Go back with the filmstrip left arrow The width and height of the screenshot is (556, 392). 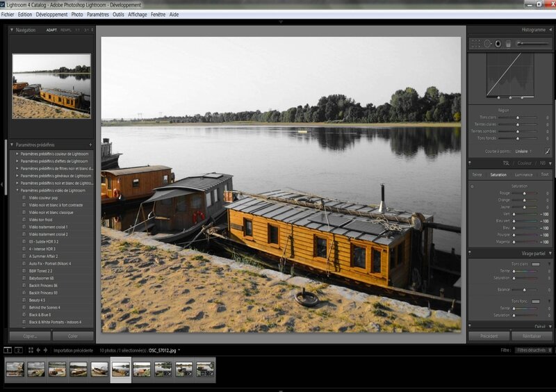tap(38, 350)
